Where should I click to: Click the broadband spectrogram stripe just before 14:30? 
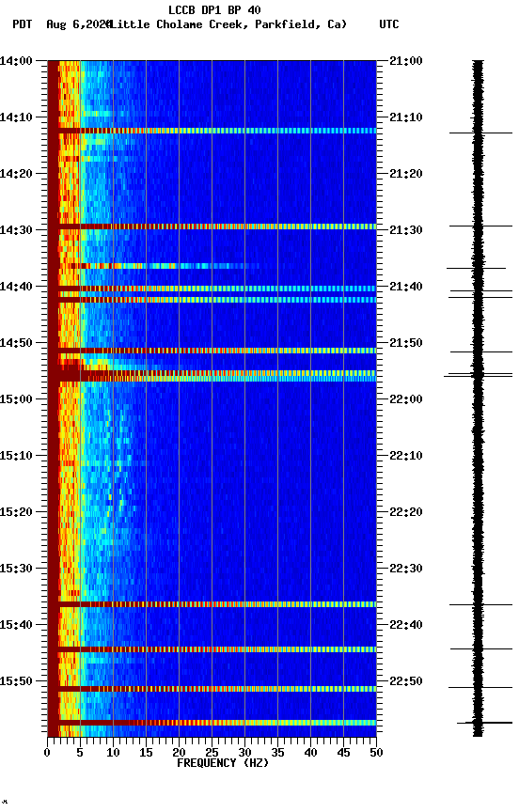pos(212,226)
